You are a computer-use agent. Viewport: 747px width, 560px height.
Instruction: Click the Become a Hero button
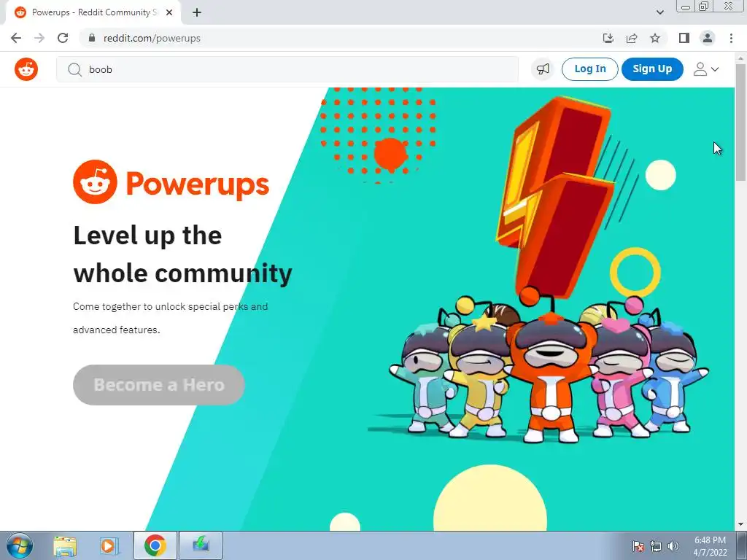tap(158, 385)
